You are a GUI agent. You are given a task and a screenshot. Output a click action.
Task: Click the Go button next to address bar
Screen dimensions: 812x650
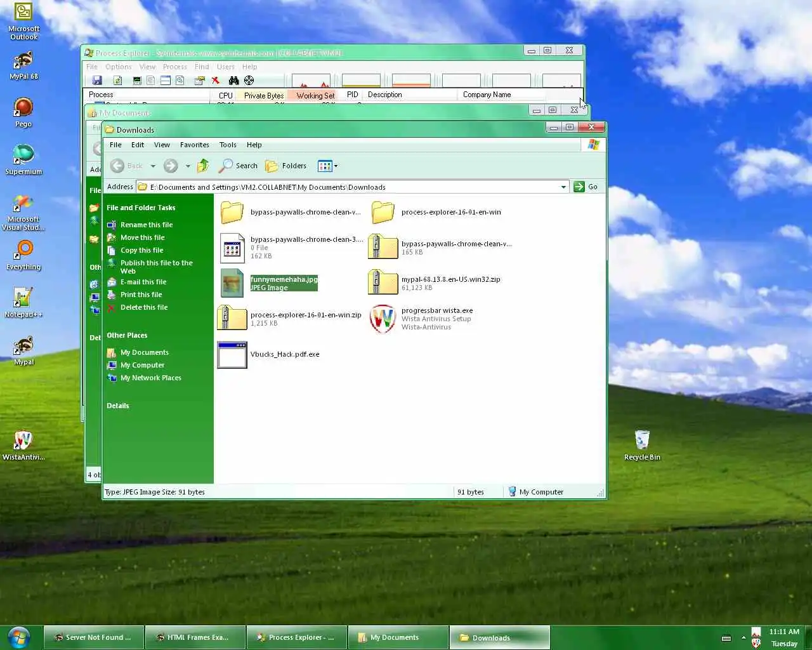[586, 187]
